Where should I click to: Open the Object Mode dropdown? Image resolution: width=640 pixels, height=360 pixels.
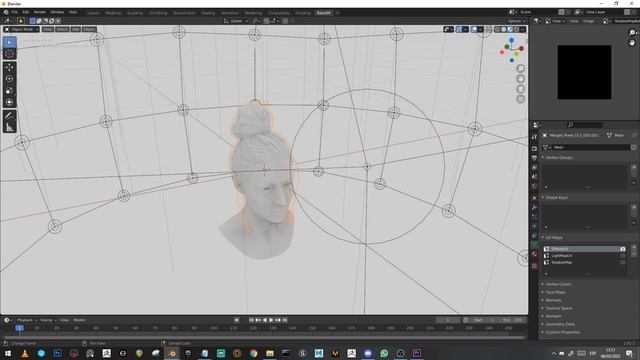(22, 29)
